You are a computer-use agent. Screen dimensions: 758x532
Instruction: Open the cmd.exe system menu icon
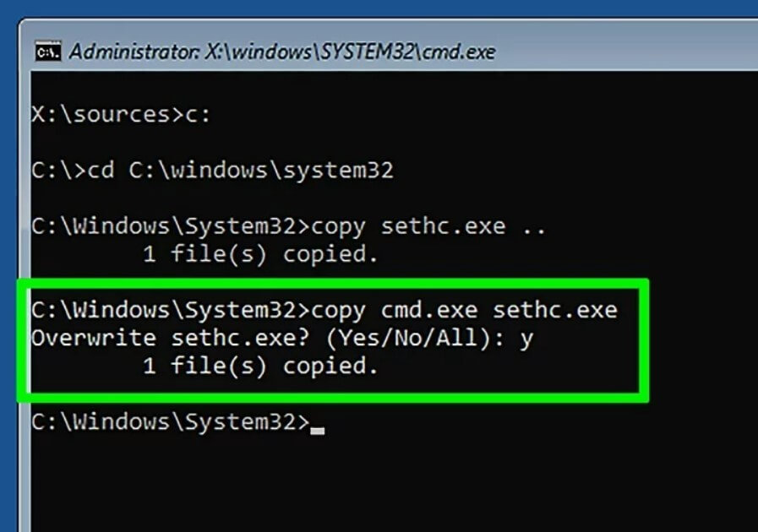point(48,52)
